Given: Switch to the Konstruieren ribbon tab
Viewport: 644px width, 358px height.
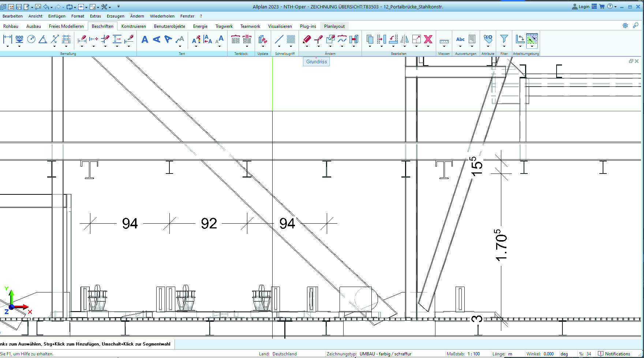Looking at the screenshot, I should (134, 26).
